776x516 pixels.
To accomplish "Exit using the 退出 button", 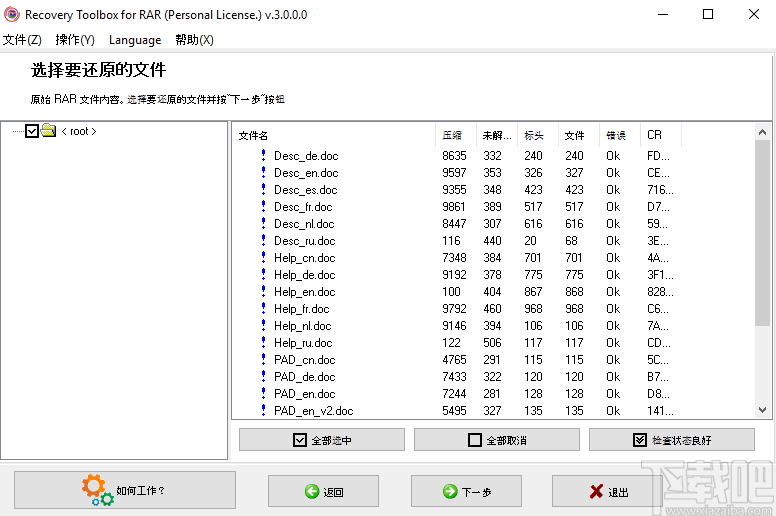I will [607, 491].
